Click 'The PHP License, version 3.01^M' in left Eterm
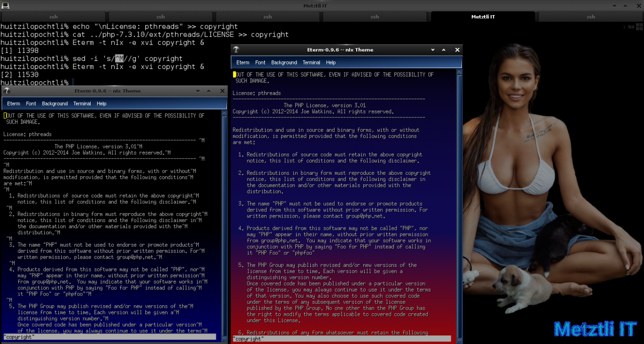The height and width of the screenshot is (344, 644). (98, 147)
